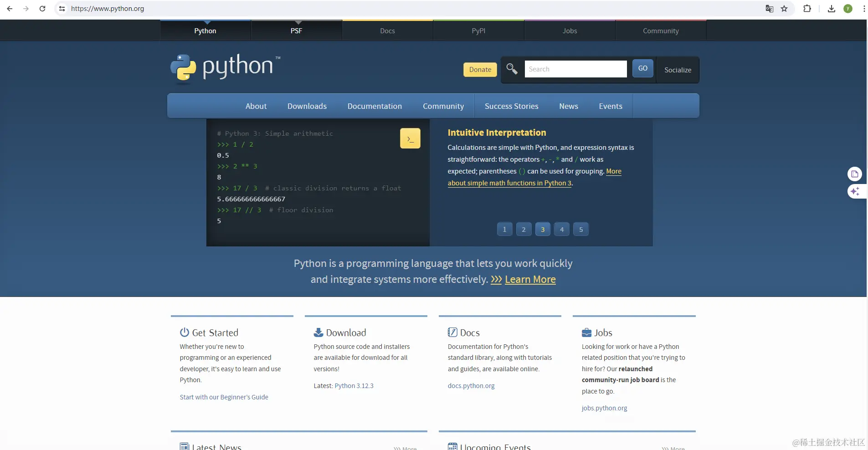Open the News menu
The image size is (868, 450).
pos(569,106)
